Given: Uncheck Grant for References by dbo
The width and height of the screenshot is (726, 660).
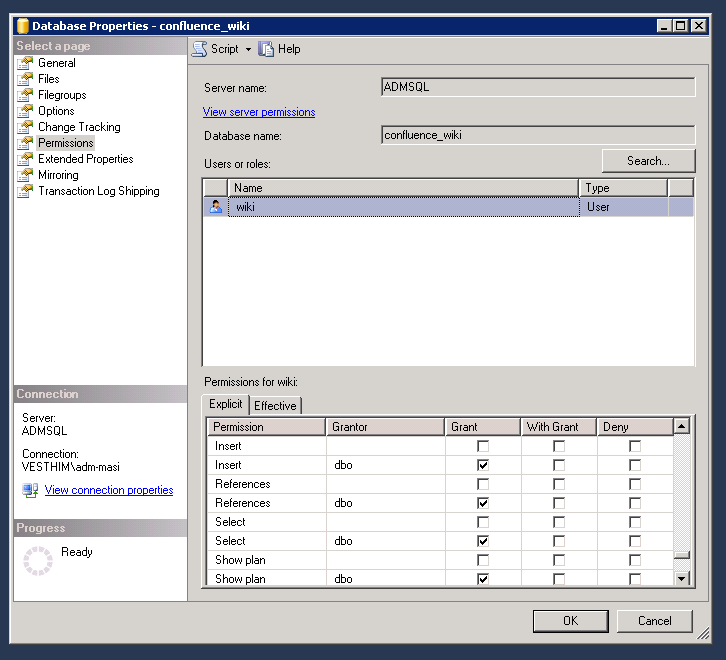Looking at the screenshot, I should pyautogui.click(x=483, y=503).
